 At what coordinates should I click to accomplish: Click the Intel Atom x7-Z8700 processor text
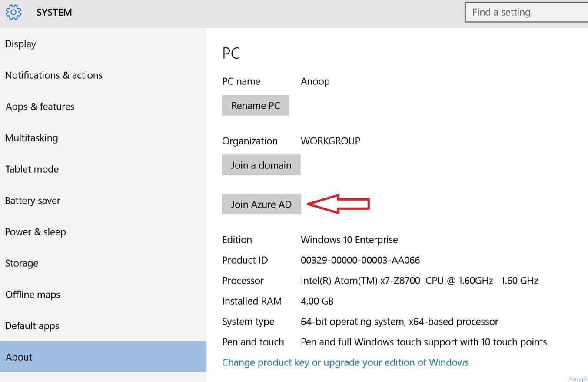pos(419,281)
